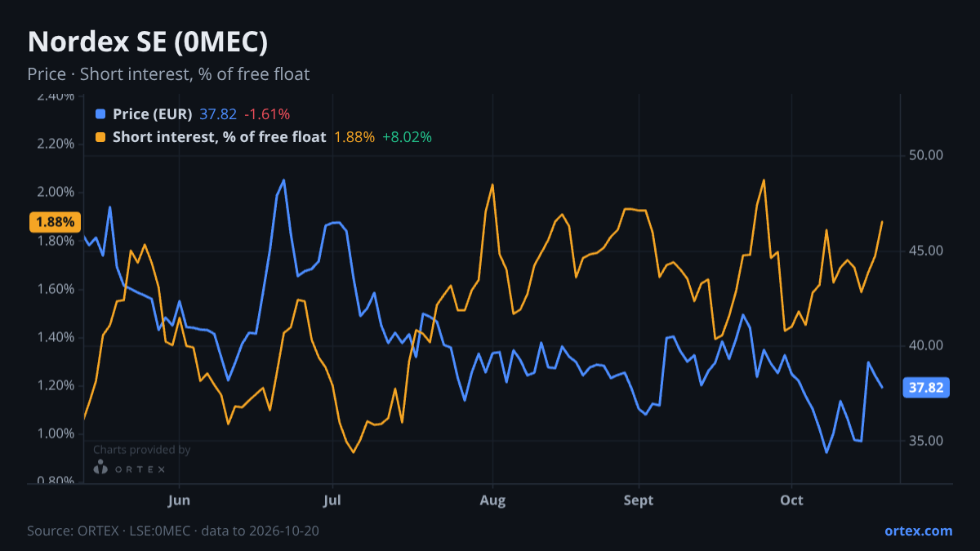Click the Sept label on the time axis
The width and height of the screenshot is (980, 551).
[x=639, y=500]
